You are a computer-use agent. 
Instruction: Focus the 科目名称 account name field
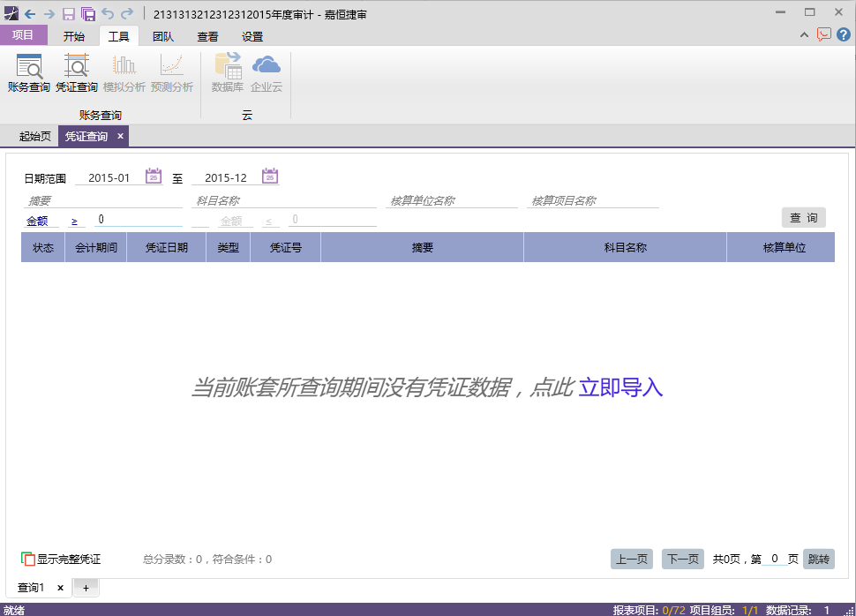(284, 200)
